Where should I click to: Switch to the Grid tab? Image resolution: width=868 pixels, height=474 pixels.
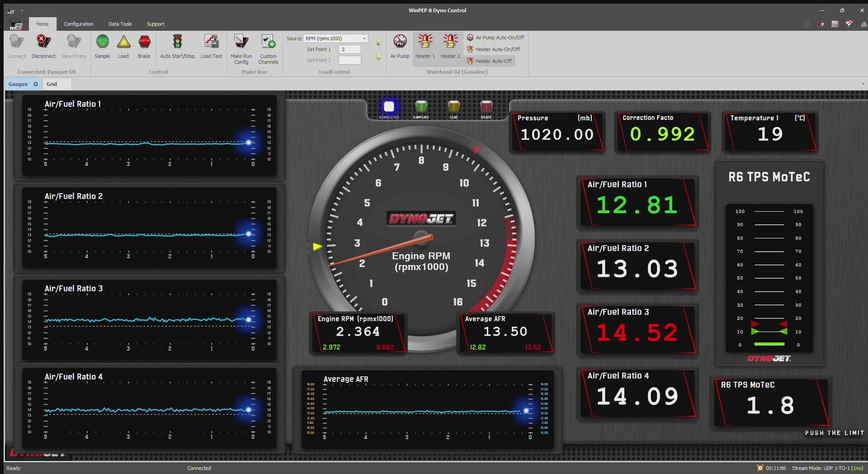tap(51, 83)
